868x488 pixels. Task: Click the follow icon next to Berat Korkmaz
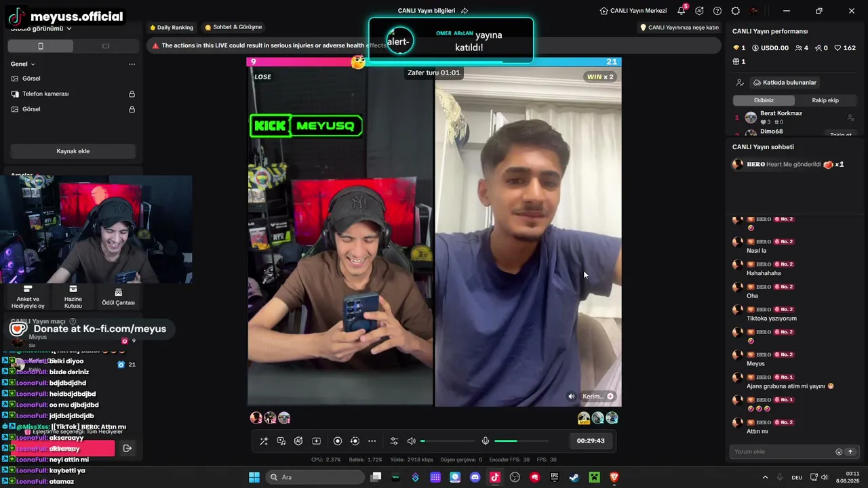[850, 117]
